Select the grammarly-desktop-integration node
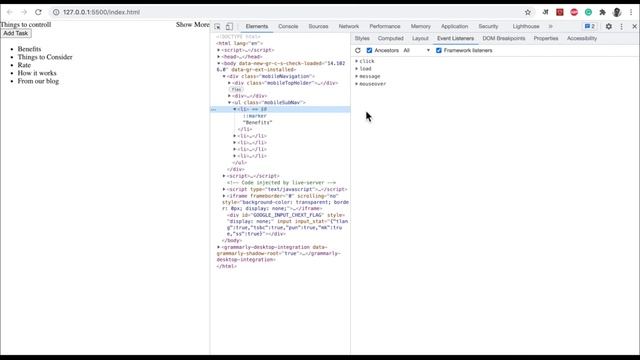The width and height of the screenshot is (640, 360). 279,253
